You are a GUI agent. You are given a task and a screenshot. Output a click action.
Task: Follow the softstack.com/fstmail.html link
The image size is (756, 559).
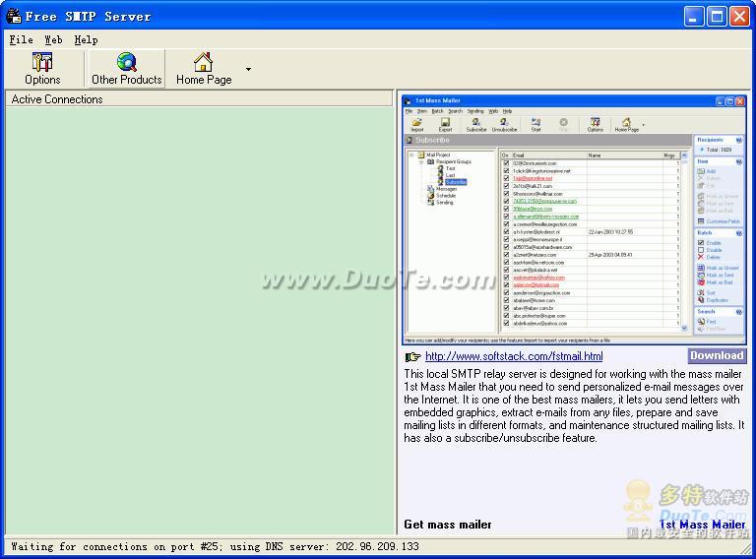pyautogui.click(x=514, y=356)
